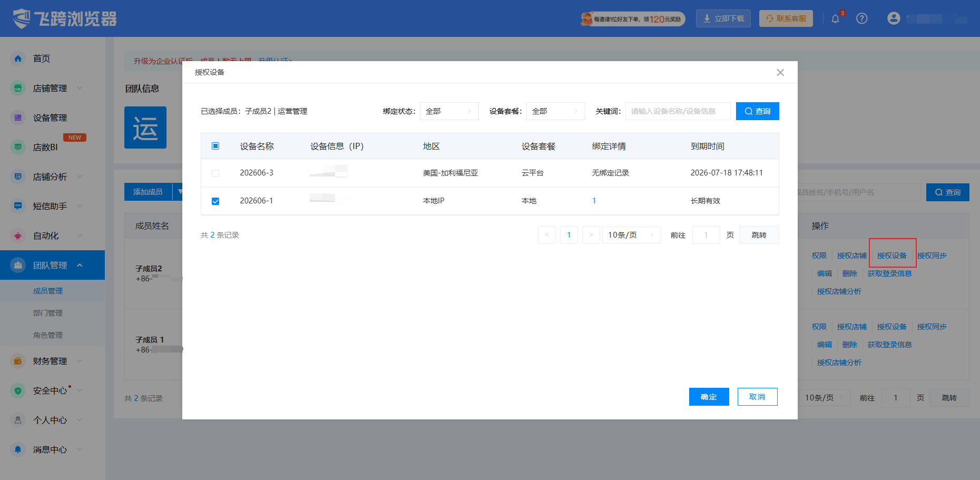Click 权限 link for 子成员 1
Image resolution: width=980 pixels, height=480 pixels.
point(819,327)
